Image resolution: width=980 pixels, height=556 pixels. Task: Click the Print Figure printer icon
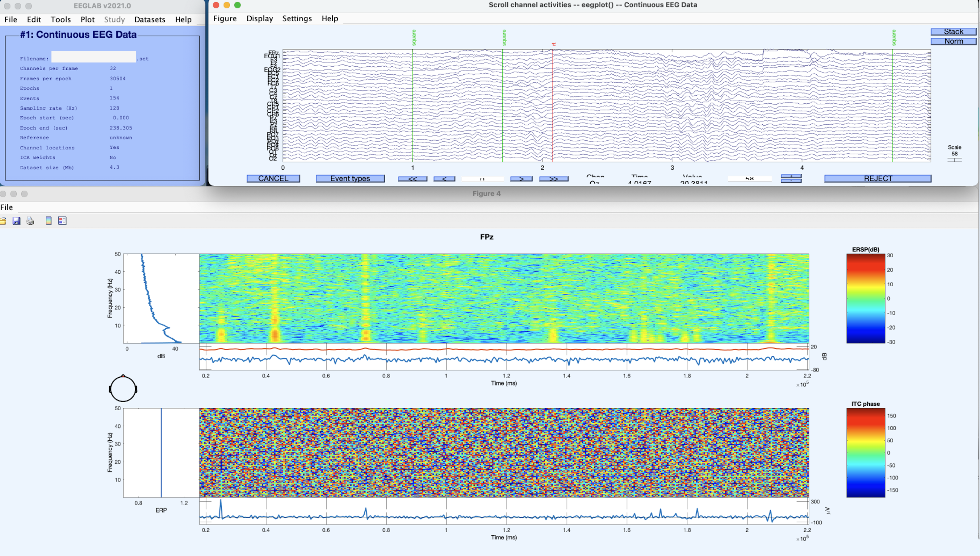point(30,221)
